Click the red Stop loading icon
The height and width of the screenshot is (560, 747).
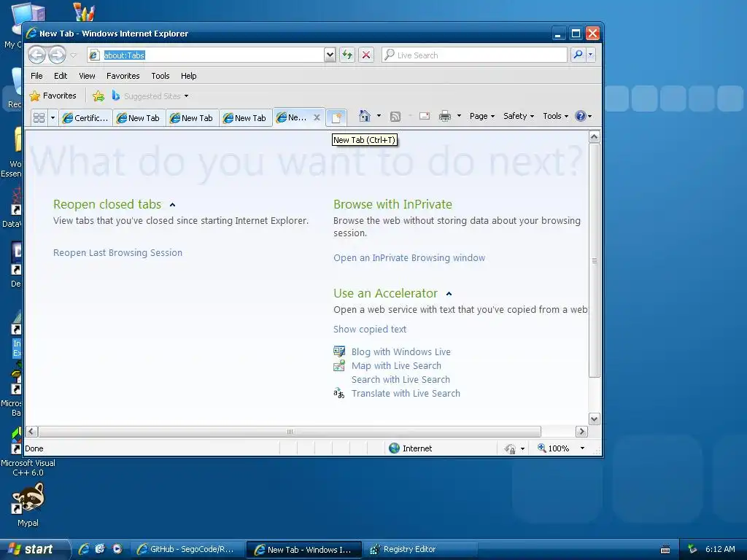pyautogui.click(x=366, y=55)
